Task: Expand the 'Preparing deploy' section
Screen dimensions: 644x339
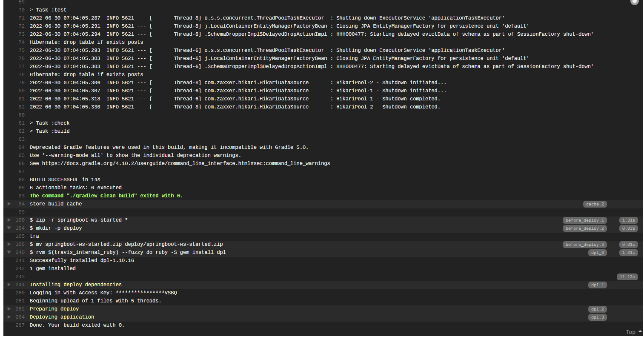Action: click(9, 309)
